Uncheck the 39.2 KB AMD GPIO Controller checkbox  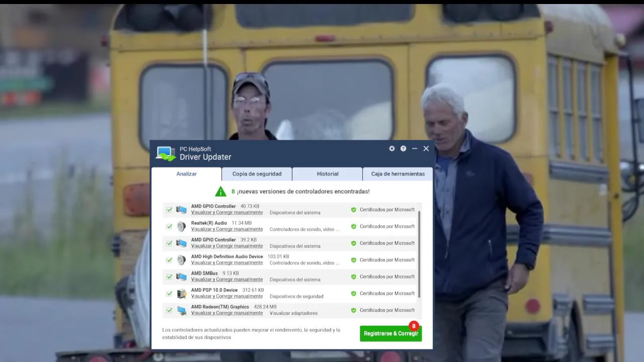tap(169, 243)
